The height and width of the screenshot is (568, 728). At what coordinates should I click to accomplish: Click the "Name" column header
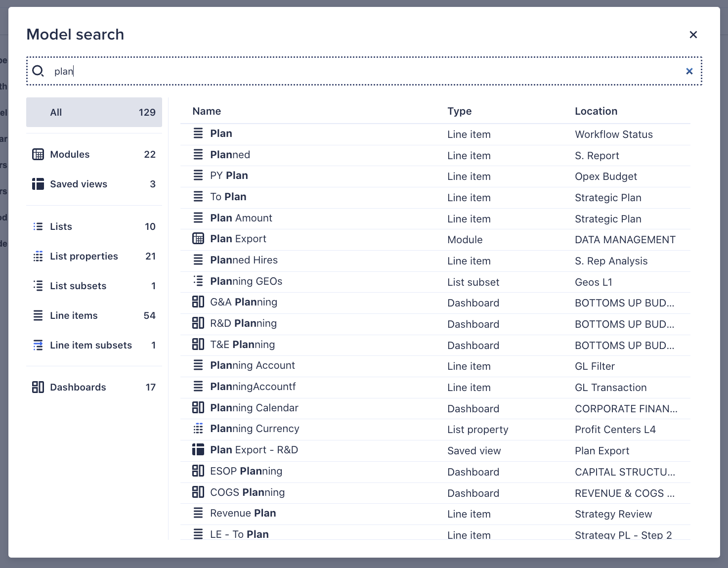coord(206,111)
